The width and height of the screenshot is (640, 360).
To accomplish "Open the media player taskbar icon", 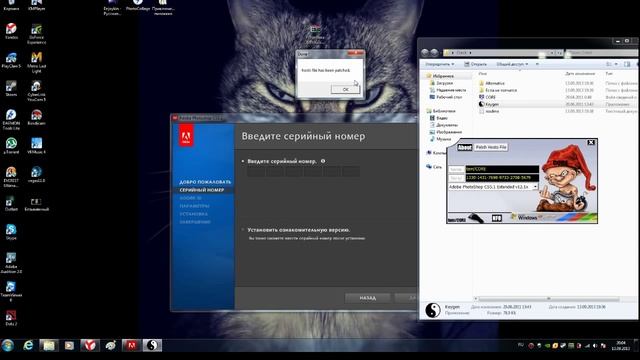I will pos(69,346).
